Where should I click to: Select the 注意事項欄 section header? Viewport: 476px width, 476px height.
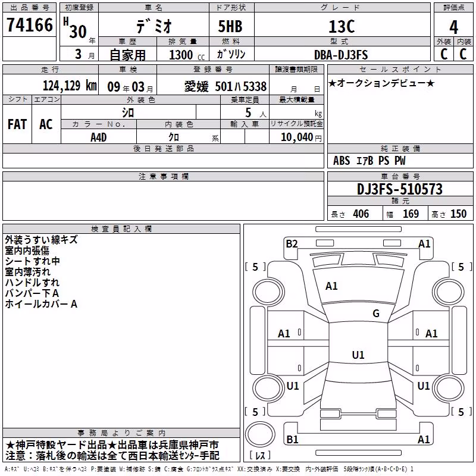[x=164, y=176]
